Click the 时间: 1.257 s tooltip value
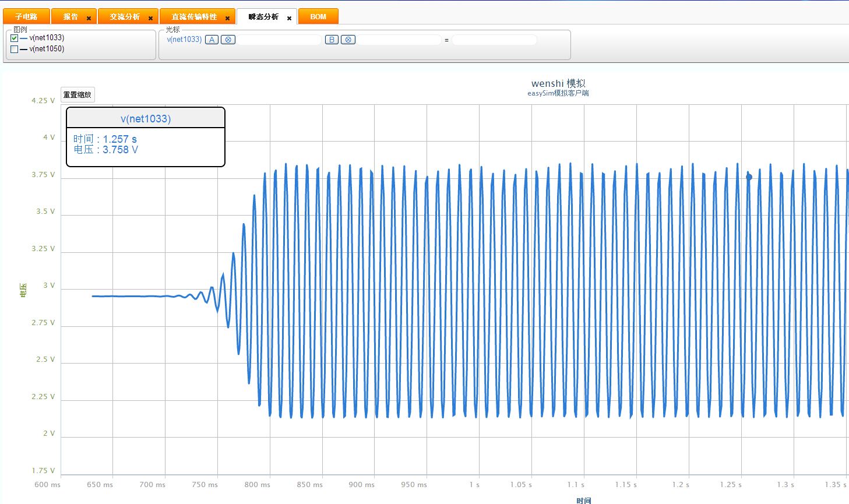 click(x=105, y=139)
